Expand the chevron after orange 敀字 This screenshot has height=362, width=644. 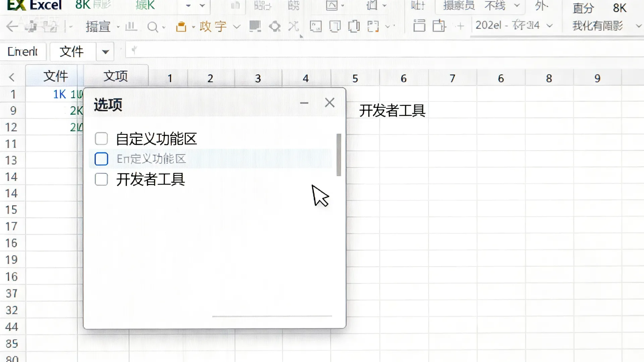click(x=236, y=26)
